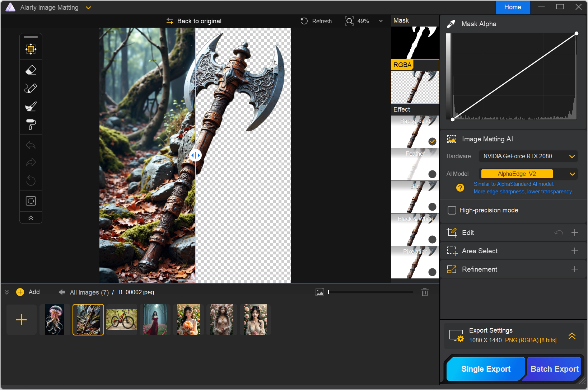Click the AI Model help question icon
Screen dimensions: 588x390
(460, 188)
